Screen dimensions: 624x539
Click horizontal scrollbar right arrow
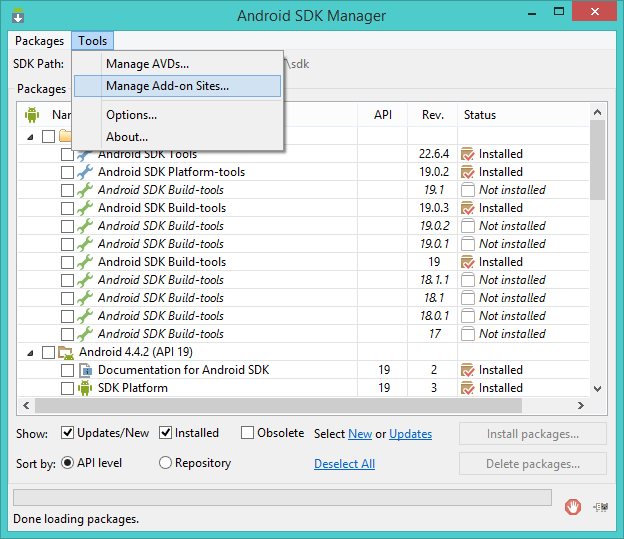(x=581, y=406)
